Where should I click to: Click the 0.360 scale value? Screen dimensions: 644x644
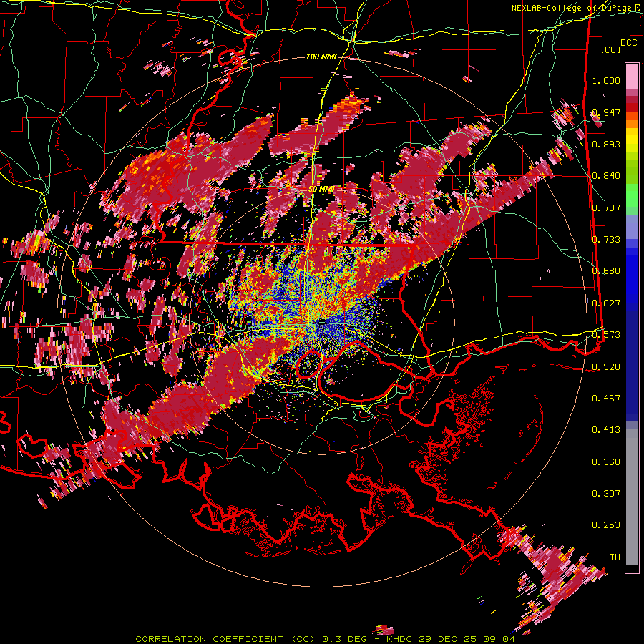pos(606,462)
